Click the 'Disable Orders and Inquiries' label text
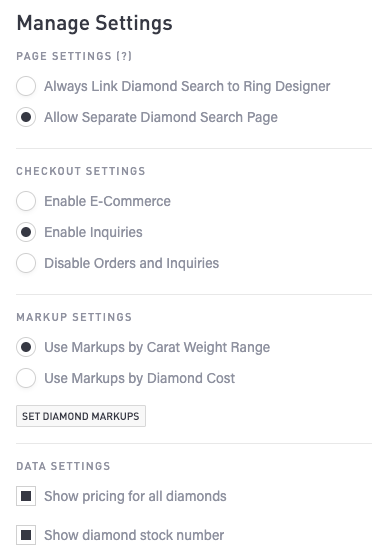 131,263
